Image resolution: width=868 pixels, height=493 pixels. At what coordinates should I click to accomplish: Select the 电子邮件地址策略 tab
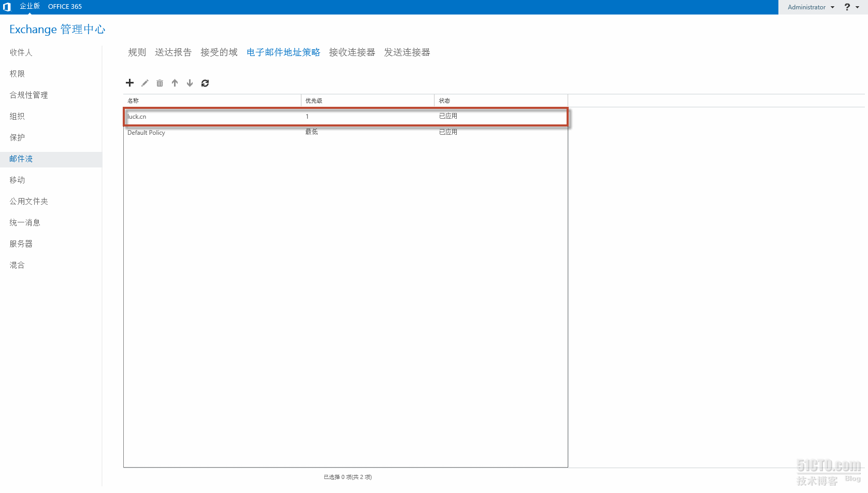click(283, 52)
